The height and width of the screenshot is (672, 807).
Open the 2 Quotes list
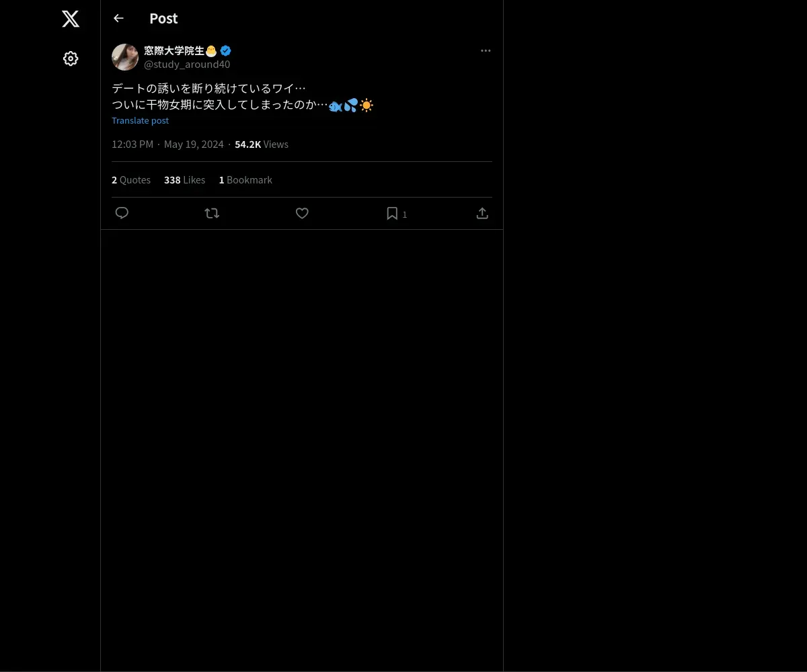tap(131, 179)
